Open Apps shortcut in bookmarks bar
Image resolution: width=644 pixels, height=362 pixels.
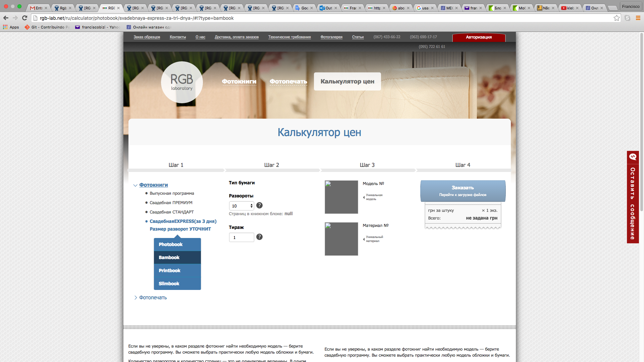click(x=11, y=27)
